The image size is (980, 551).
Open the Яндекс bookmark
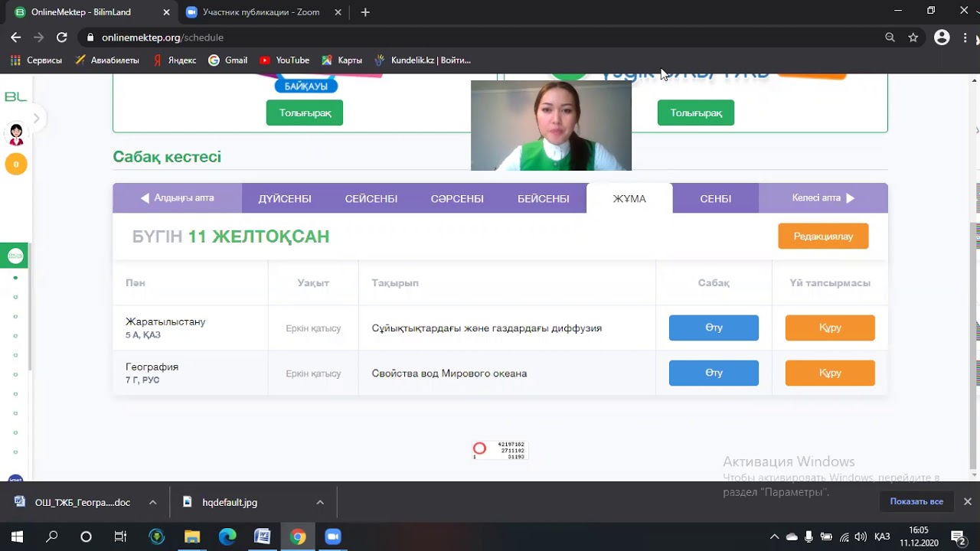click(175, 60)
